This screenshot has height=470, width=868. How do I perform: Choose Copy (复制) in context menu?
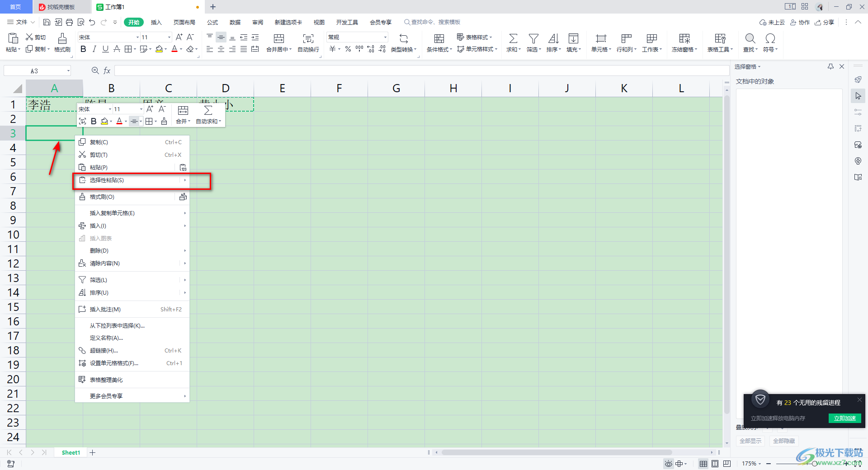(132, 142)
